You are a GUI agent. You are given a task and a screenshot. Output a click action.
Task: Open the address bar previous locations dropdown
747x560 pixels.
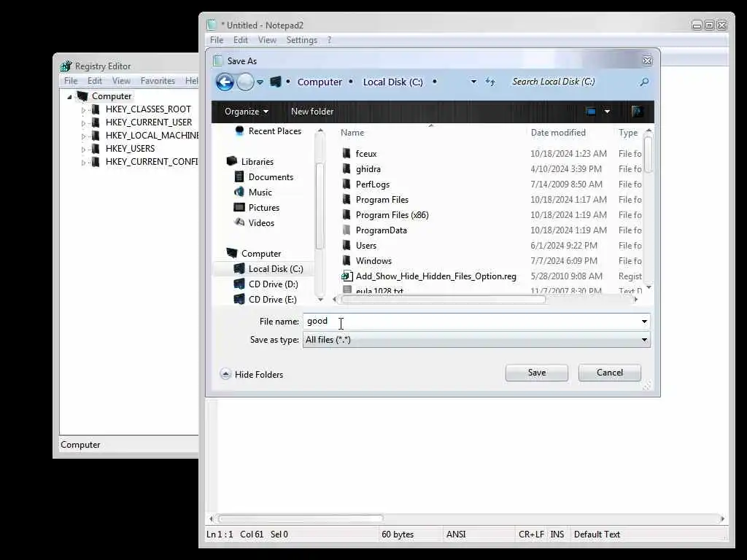tap(473, 82)
